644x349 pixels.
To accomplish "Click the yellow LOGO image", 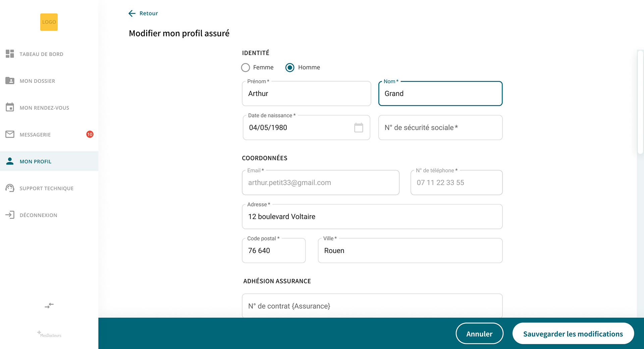I will click(49, 22).
